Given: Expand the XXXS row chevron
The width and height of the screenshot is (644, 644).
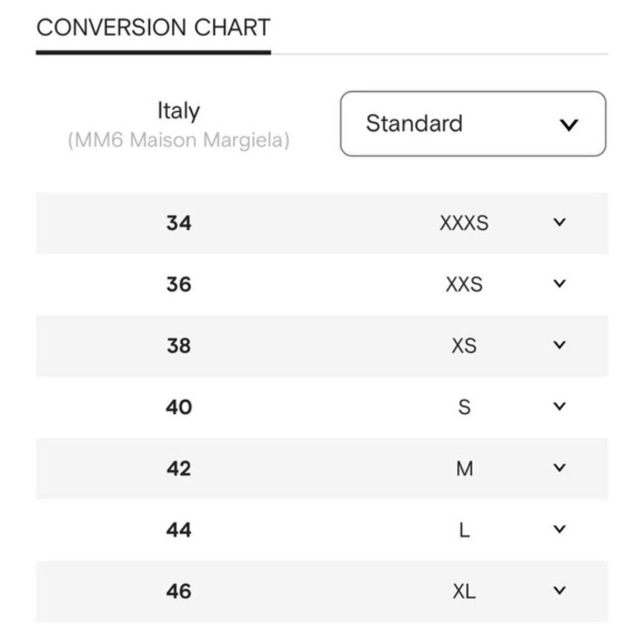Looking at the screenshot, I should point(560,222).
